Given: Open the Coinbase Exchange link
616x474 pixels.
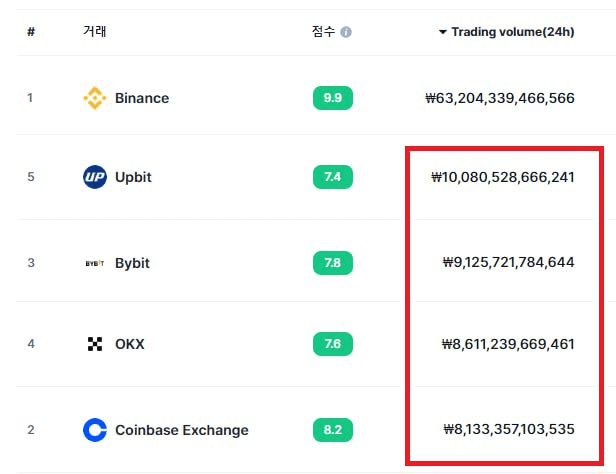Looking at the screenshot, I should 182,430.
